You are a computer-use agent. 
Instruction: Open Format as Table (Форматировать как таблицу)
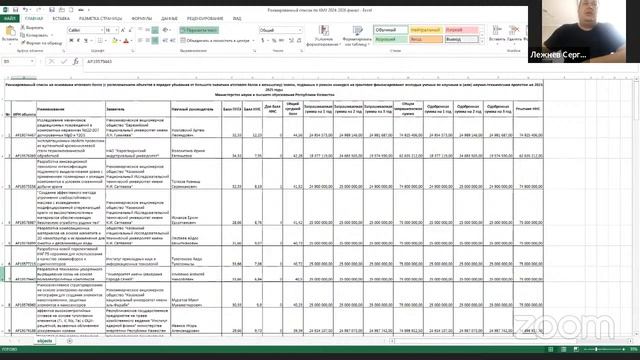tap(357, 36)
